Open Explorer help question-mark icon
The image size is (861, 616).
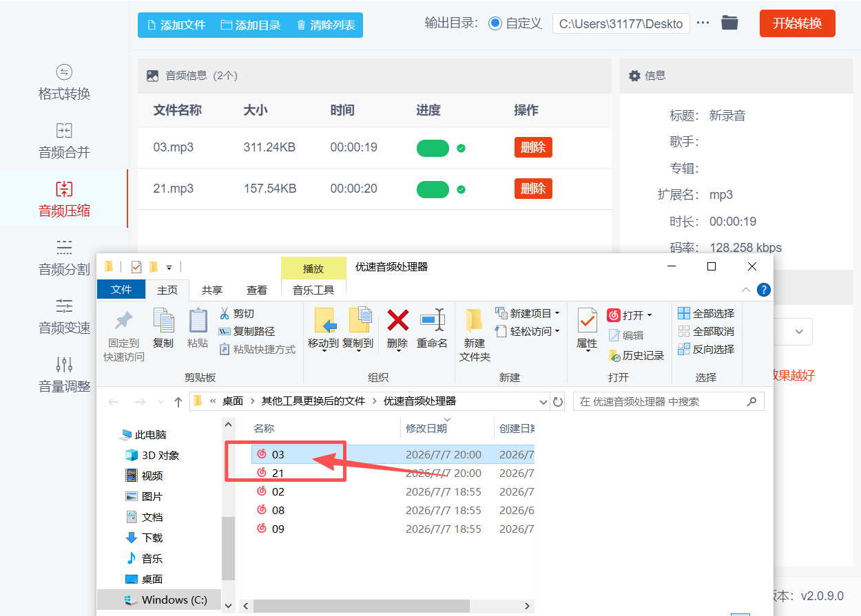(764, 290)
